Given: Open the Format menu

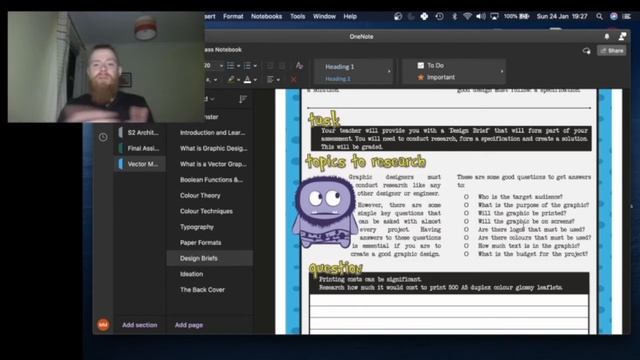Looking at the screenshot, I should point(233,17).
